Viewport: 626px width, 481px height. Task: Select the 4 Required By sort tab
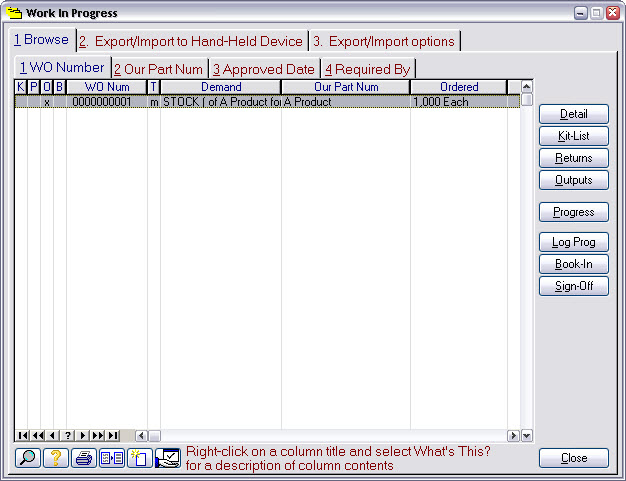[x=367, y=69]
